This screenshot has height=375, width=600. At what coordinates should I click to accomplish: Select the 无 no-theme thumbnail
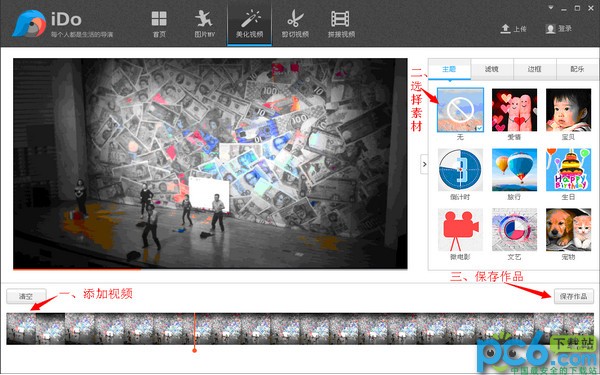pyautogui.click(x=460, y=110)
